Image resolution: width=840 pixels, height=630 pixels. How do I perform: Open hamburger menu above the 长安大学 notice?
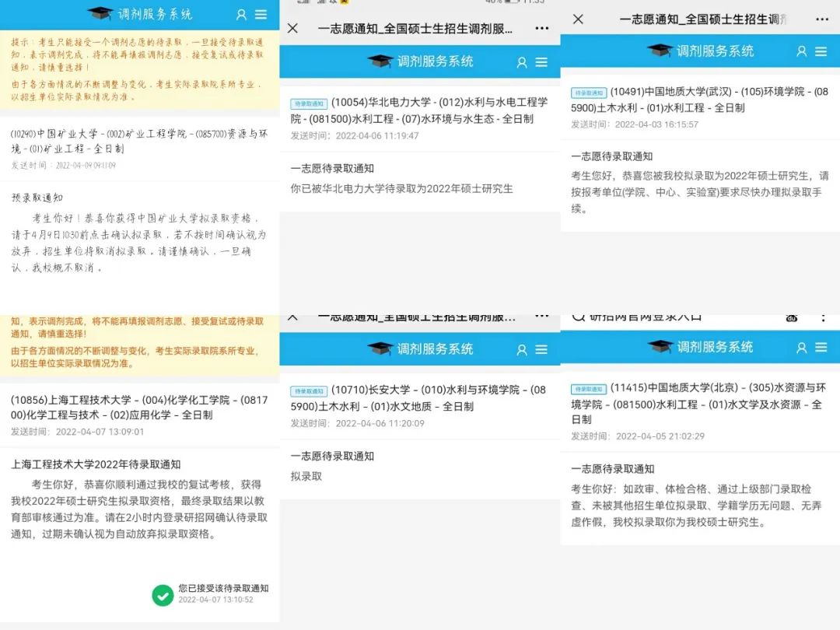coord(541,350)
